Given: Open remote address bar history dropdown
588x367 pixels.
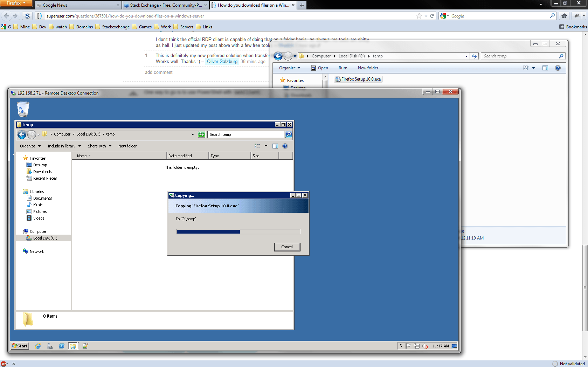Looking at the screenshot, I should tap(193, 134).
